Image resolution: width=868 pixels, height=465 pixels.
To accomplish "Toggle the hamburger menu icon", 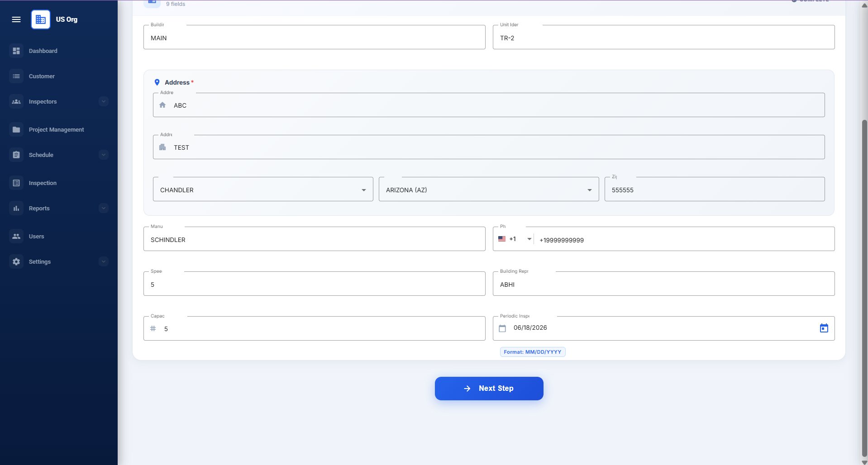I will (x=16, y=19).
